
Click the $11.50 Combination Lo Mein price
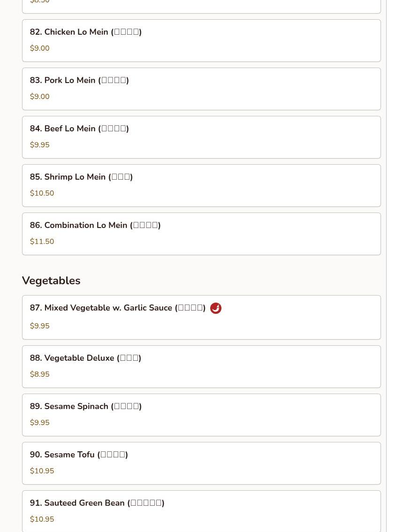(42, 241)
